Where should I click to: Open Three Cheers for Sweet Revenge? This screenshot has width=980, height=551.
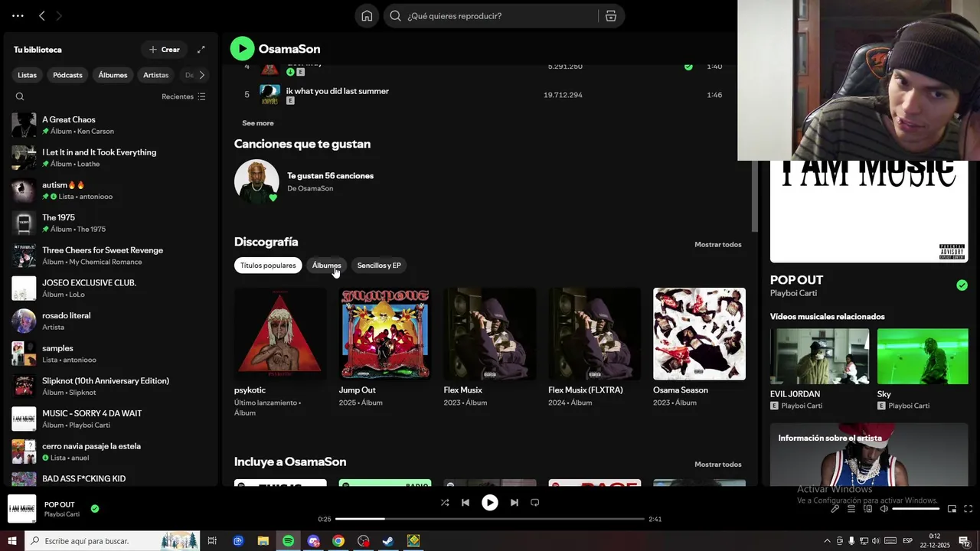111,256
